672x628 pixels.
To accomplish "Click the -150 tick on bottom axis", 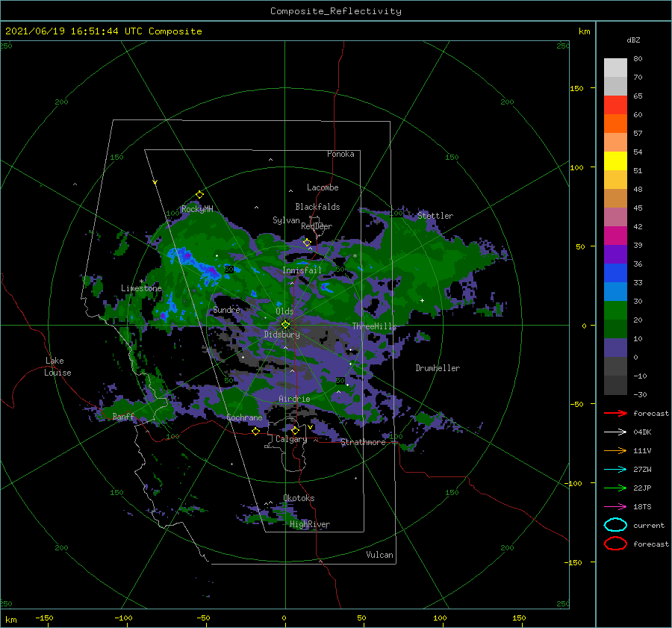I will tap(44, 618).
